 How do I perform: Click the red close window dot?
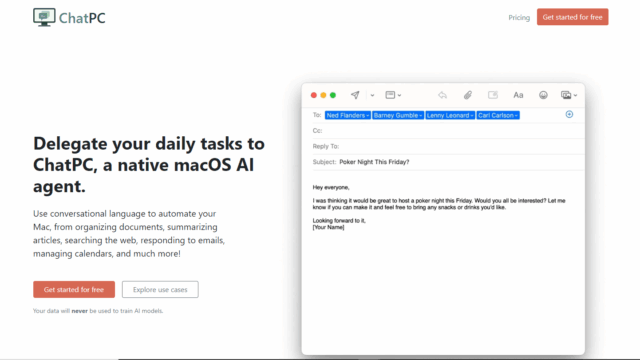point(313,95)
